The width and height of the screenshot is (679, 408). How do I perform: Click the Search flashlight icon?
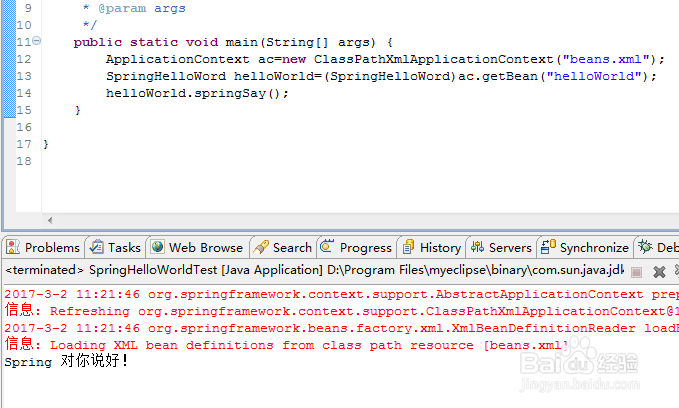(261, 247)
